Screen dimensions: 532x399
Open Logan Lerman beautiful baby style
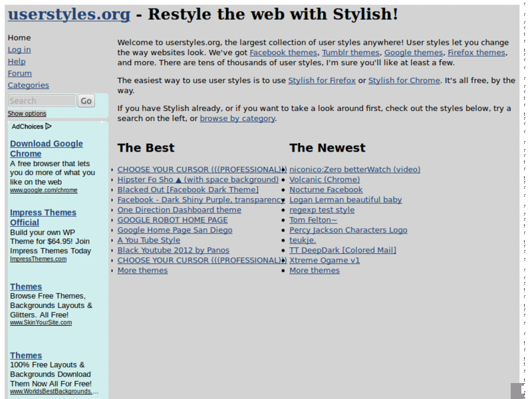coord(345,200)
